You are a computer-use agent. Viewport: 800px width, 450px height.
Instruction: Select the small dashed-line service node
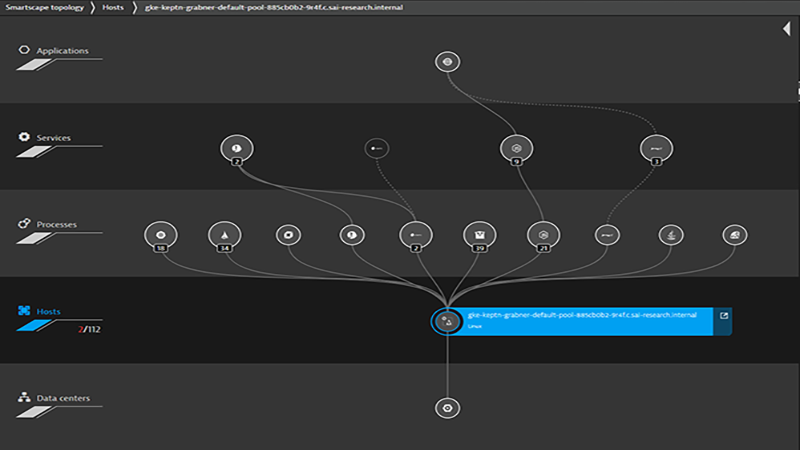point(376,148)
